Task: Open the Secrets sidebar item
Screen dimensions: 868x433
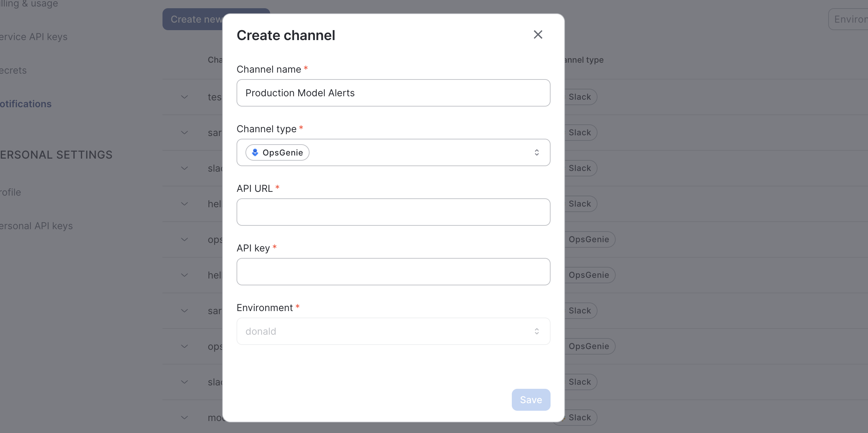Action: pos(13,71)
